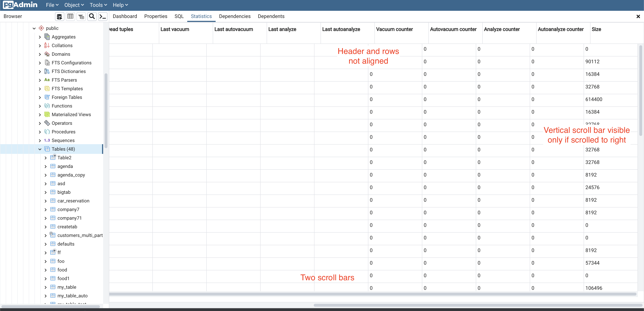This screenshot has width=644, height=311.
Task: Click the Query Tool server icon
Action: click(59, 17)
